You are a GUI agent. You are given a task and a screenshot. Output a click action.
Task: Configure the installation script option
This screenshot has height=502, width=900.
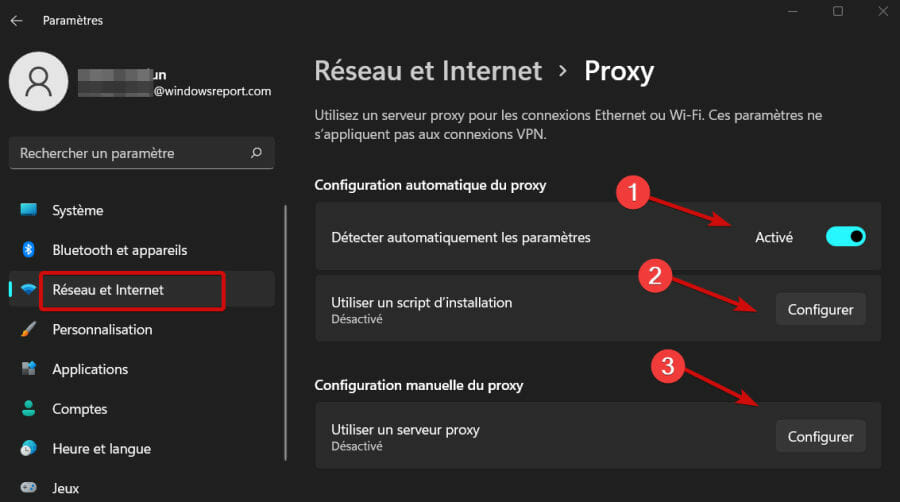coord(820,309)
